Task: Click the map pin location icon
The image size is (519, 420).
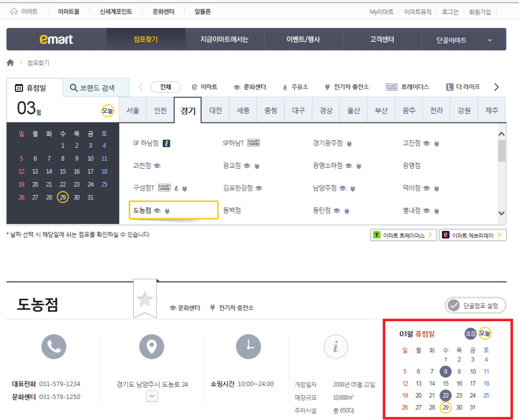Action: click(152, 346)
